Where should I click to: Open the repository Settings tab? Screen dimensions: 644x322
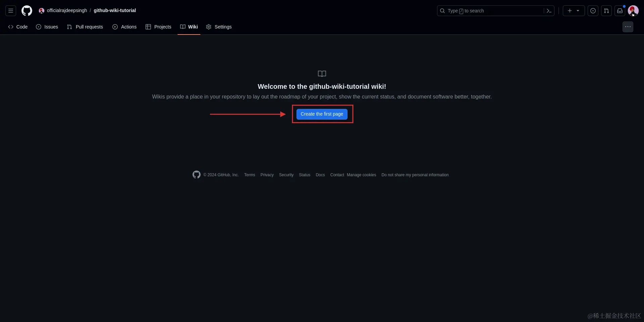pyautogui.click(x=219, y=27)
